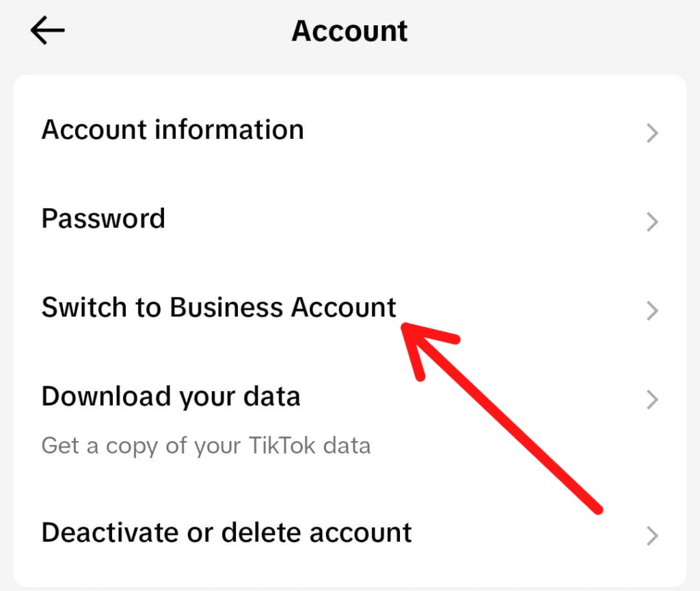The height and width of the screenshot is (591, 700).
Task: Click the Account page title
Action: [x=349, y=31]
